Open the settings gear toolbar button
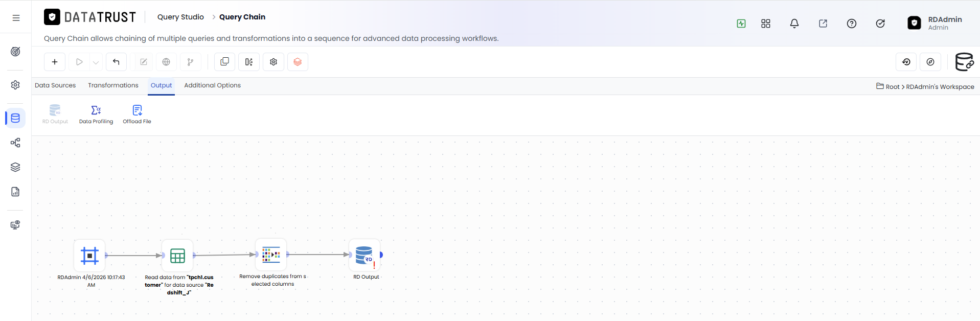 click(x=274, y=62)
